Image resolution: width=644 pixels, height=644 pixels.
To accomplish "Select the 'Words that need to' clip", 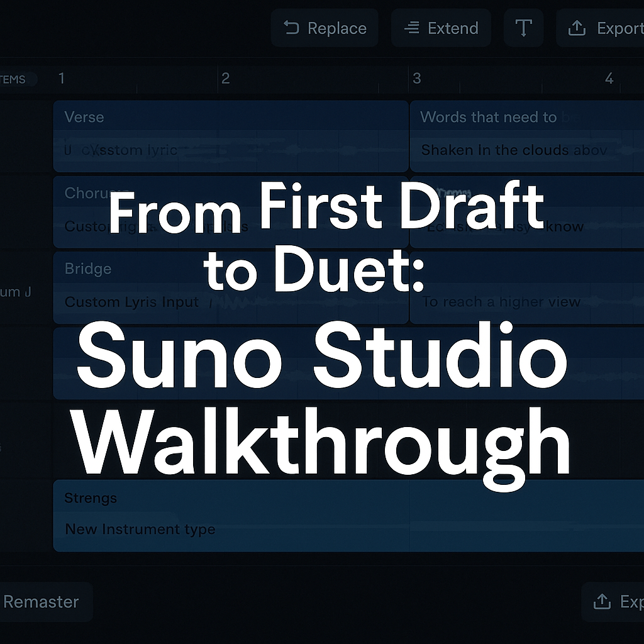I will pos(488,117).
